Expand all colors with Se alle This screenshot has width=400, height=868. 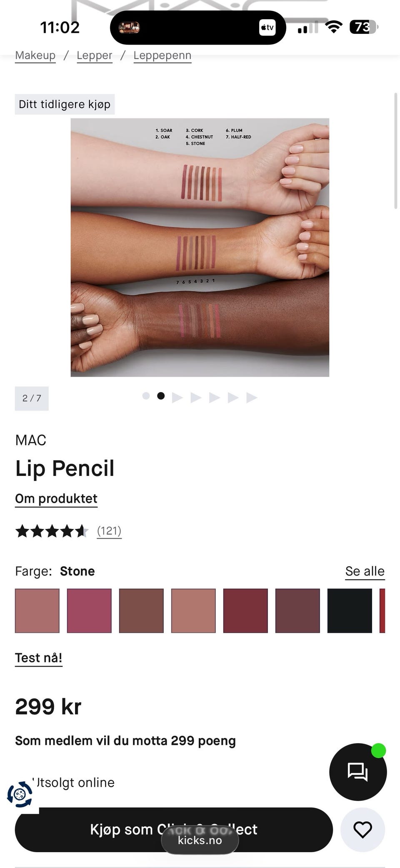point(365,571)
